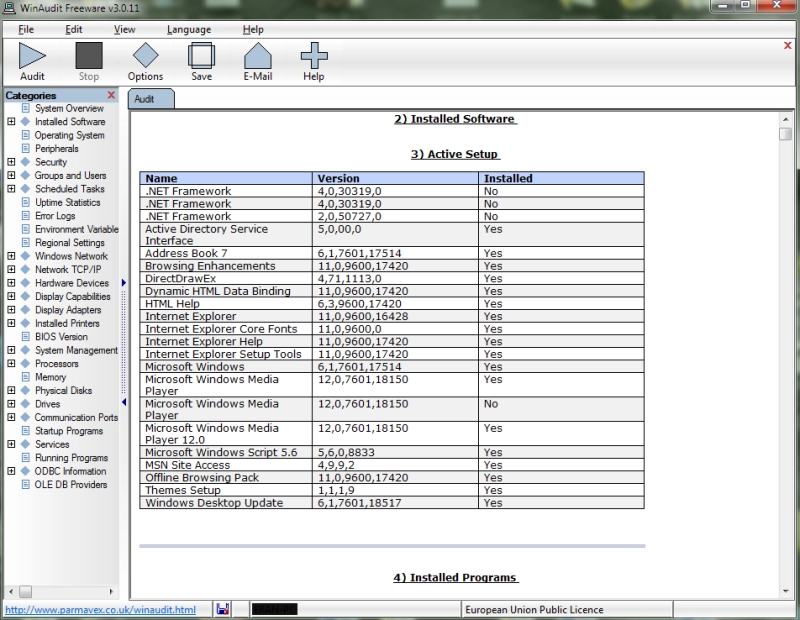Close the toolbar using its red X

click(x=788, y=45)
